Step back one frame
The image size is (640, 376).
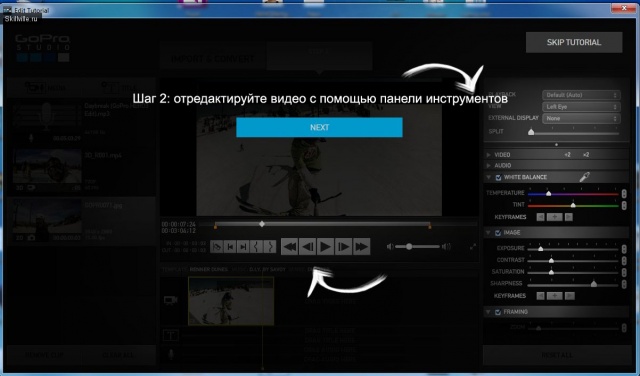307,247
